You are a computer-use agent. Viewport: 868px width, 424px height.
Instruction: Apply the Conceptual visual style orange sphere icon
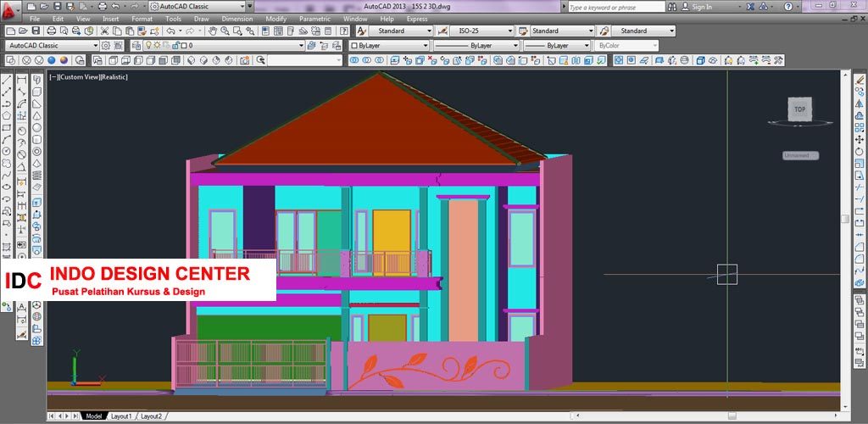(x=64, y=60)
